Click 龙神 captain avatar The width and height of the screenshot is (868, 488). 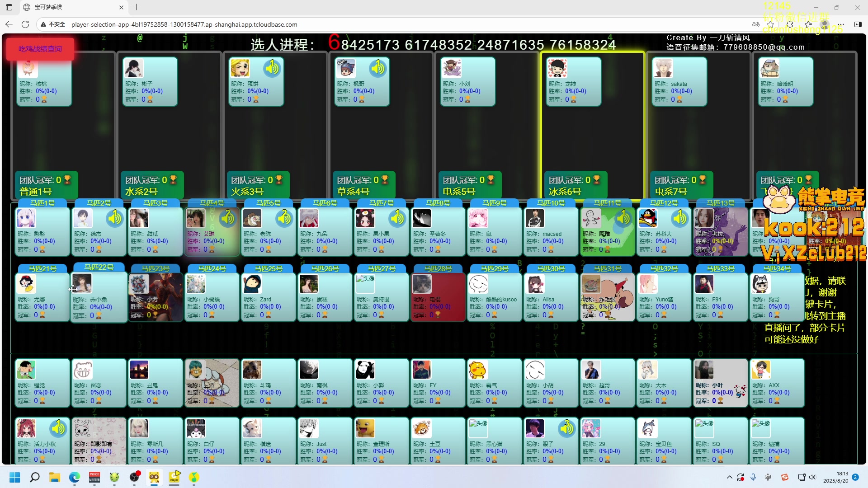tap(557, 69)
